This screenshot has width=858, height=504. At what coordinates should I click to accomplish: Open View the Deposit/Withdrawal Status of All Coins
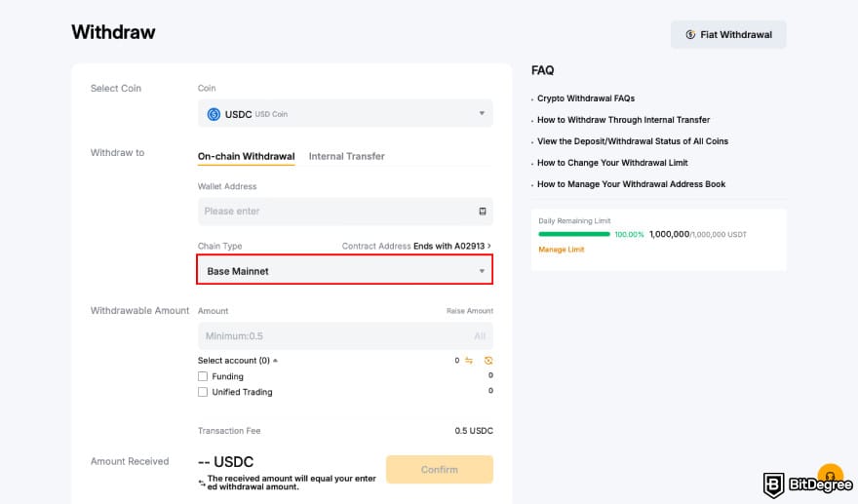tap(633, 141)
